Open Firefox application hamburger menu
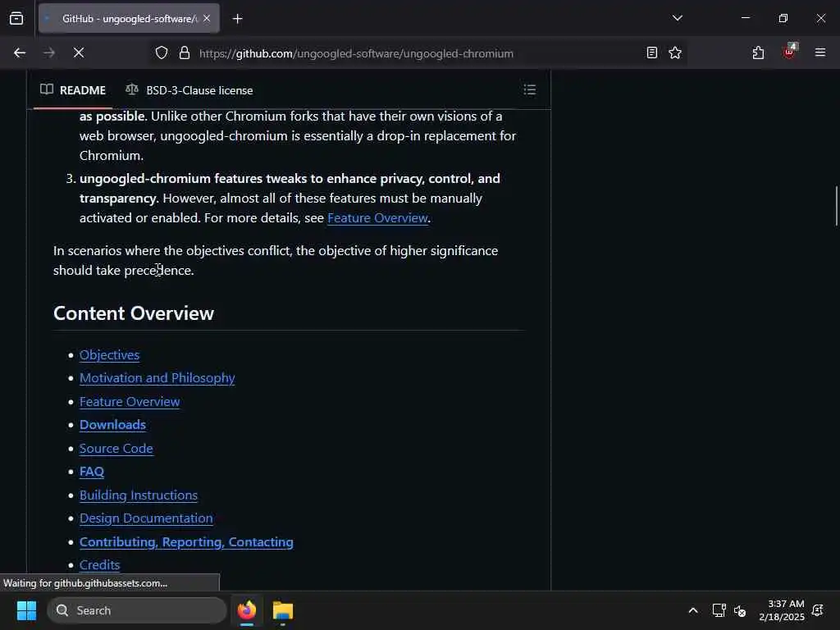The height and width of the screenshot is (630, 840). 820,52
